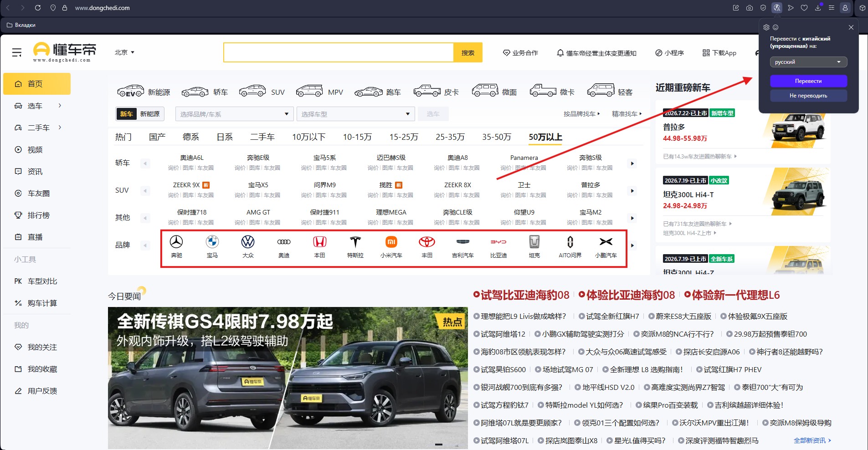Show next brands in the 品牌 row
Image resolution: width=868 pixels, height=450 pixels.
pyautogui.click(x=632, y=245)
